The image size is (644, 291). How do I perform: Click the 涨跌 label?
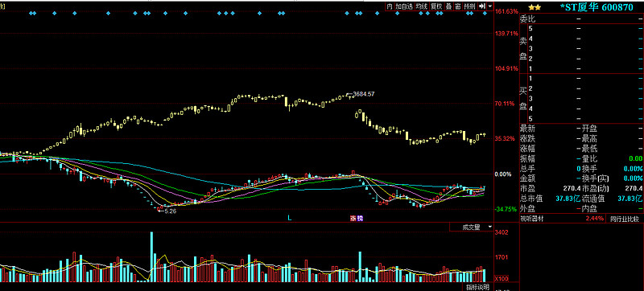528,138
